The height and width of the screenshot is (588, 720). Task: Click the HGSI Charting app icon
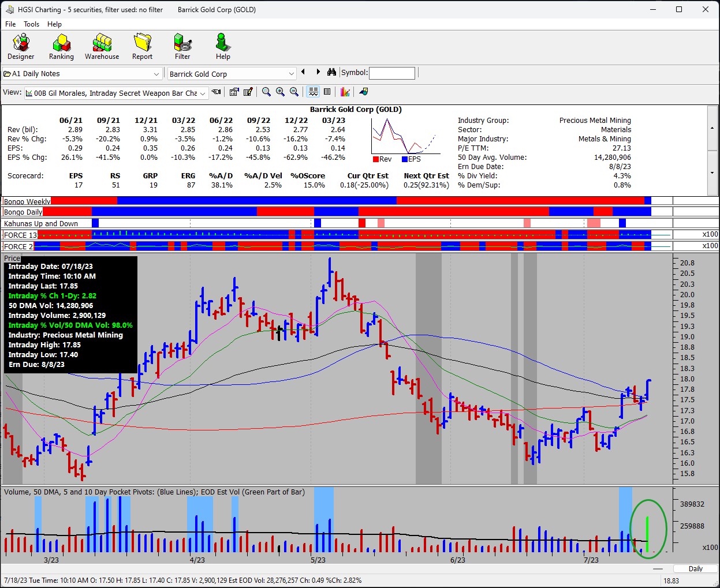click(x=10, y=9)
